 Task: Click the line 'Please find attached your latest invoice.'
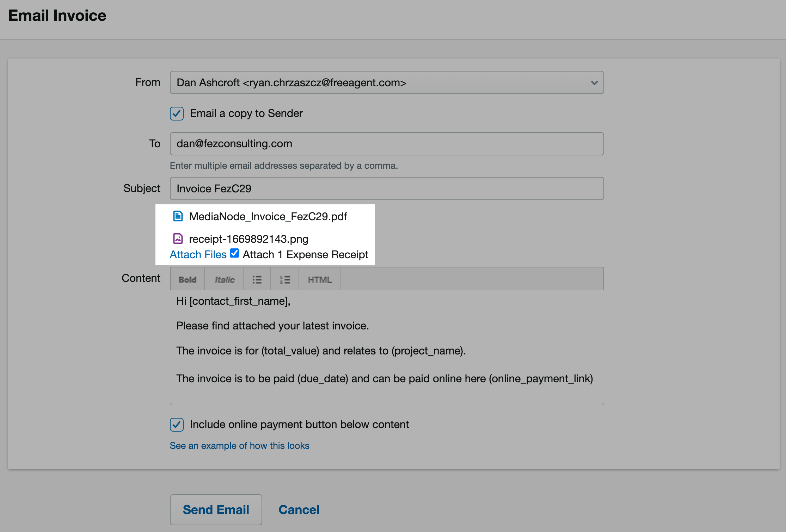point(272,326)
